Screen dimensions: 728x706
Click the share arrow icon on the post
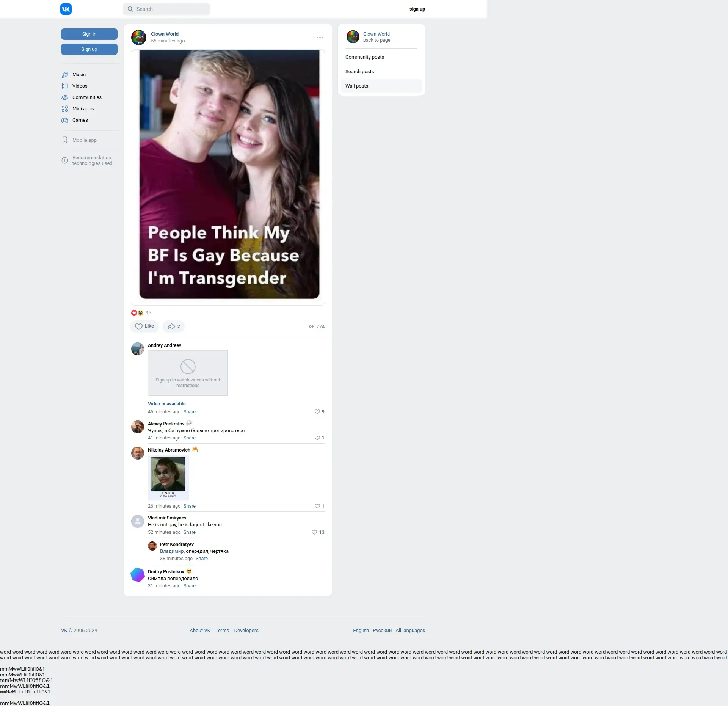171,326
